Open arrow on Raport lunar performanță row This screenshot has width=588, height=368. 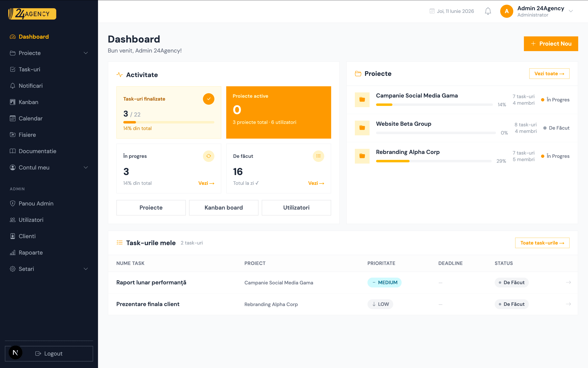[568, 283]
